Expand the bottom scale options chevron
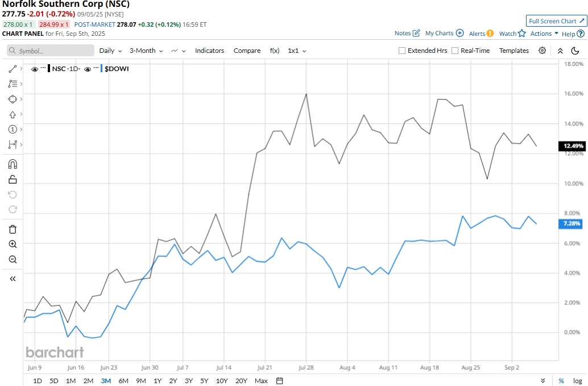The image size is (588, 386). point(543,381)
